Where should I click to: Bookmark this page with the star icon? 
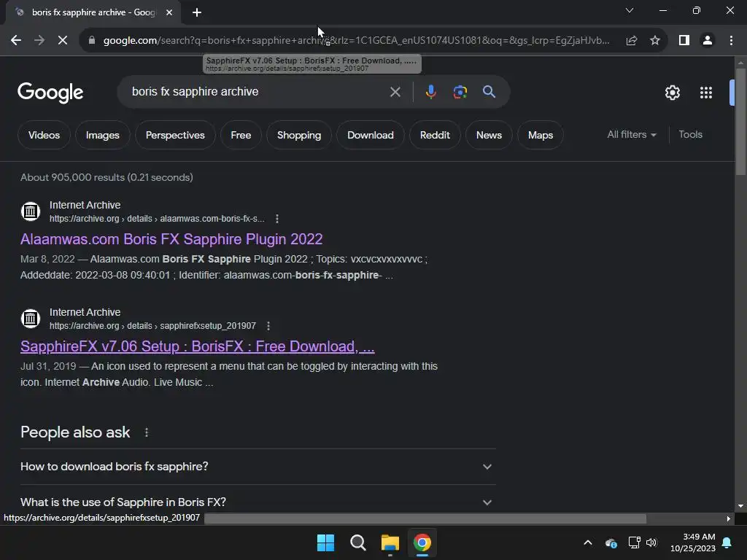point(655,41)
